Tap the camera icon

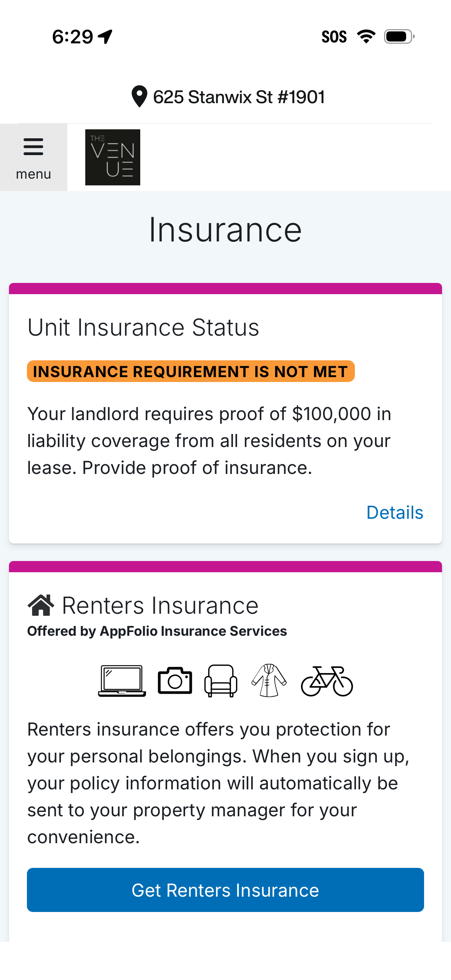coord(175,681)
